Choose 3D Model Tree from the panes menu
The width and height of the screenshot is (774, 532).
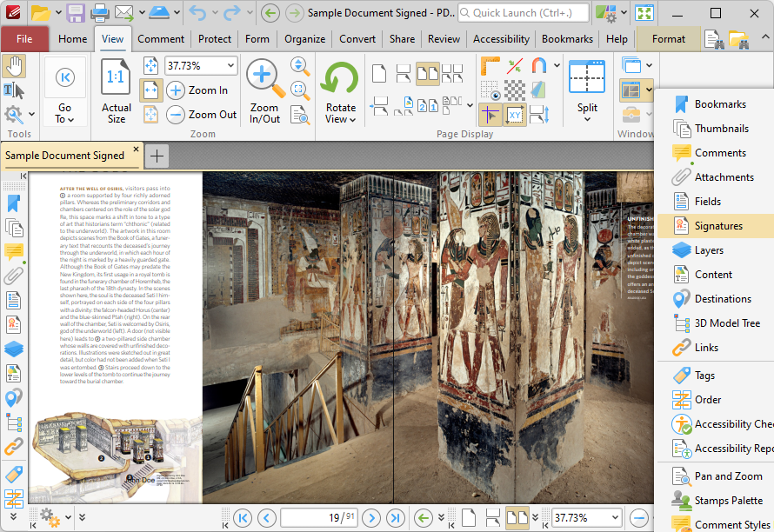pyautogui.click(x=716, y=323)
